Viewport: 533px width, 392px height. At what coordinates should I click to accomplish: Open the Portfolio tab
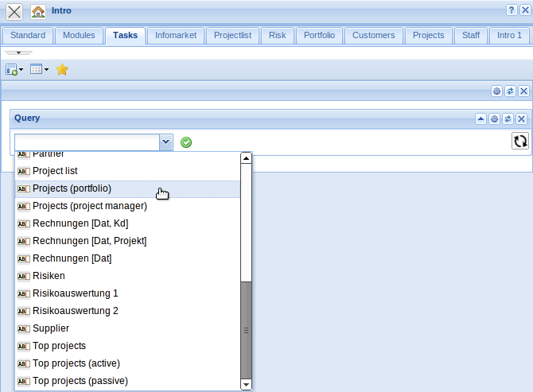click(x=319, y=36)
